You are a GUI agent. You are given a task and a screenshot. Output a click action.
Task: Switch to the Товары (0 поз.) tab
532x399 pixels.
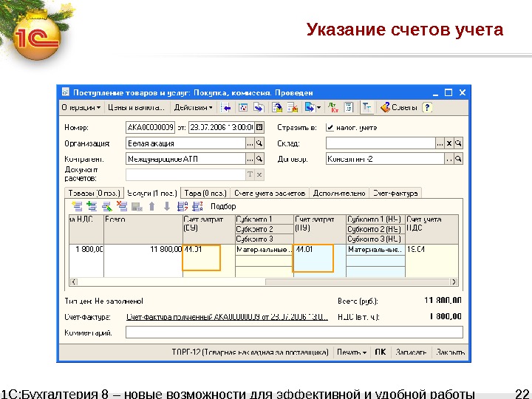[94, 194]
